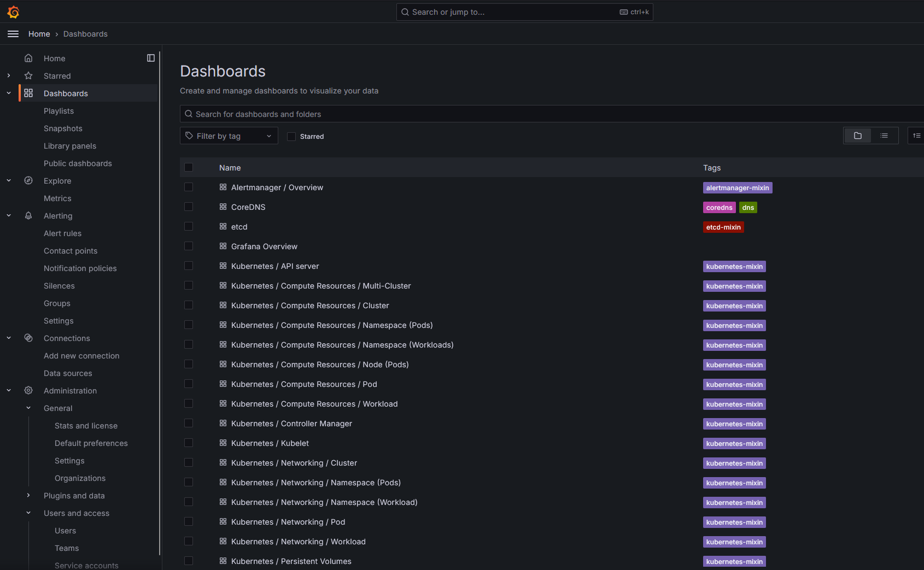This screenshot has width=924, height=570.
Task: Click the Home breadcrumb link
Action: (39, 34)
